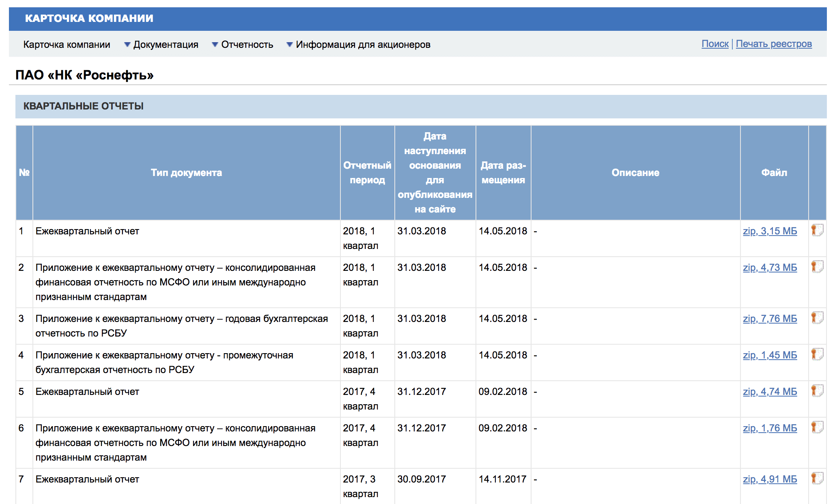Click the Поиск link
The image size is (835, 504).
click(715, 44)
